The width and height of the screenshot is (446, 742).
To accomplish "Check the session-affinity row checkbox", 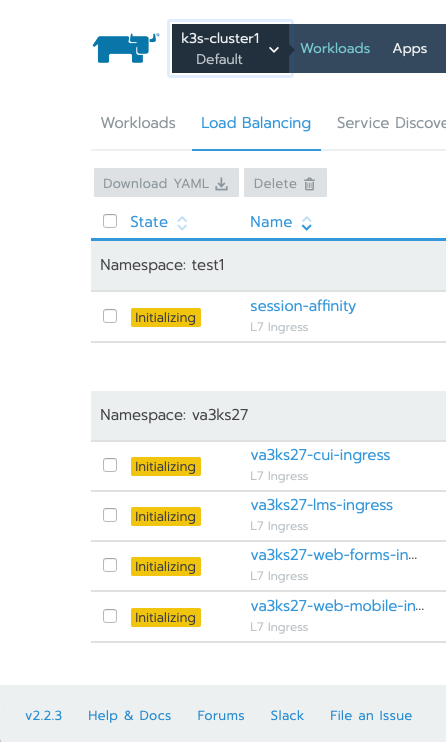I will (110, 316).
